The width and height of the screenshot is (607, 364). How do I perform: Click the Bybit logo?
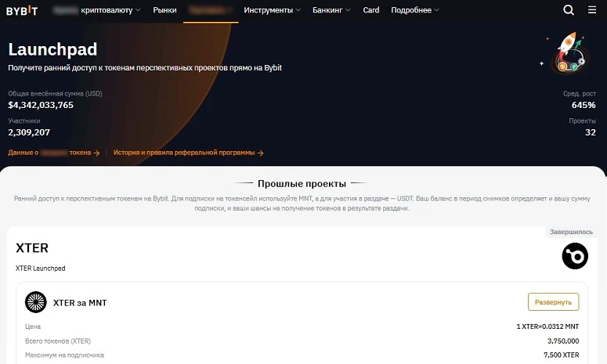22,10
